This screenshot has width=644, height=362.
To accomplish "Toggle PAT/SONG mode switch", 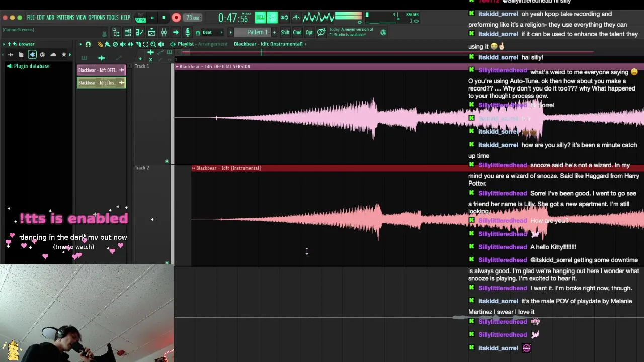I will [140, 18].
